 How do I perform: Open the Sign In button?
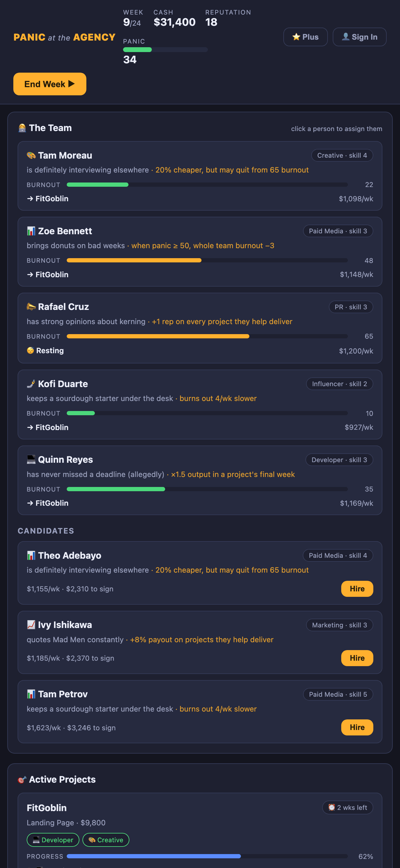[359, 37]
